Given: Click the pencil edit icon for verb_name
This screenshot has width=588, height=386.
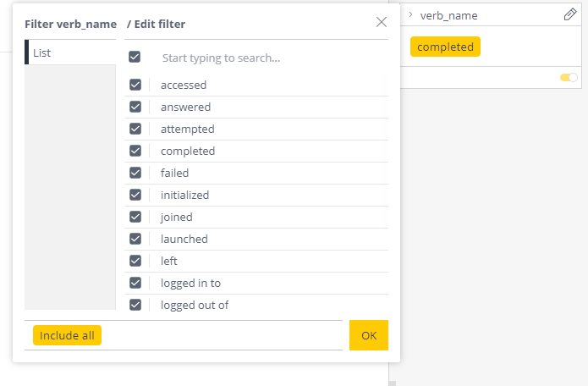Looking at the screenshot, I should coord(569,14).
